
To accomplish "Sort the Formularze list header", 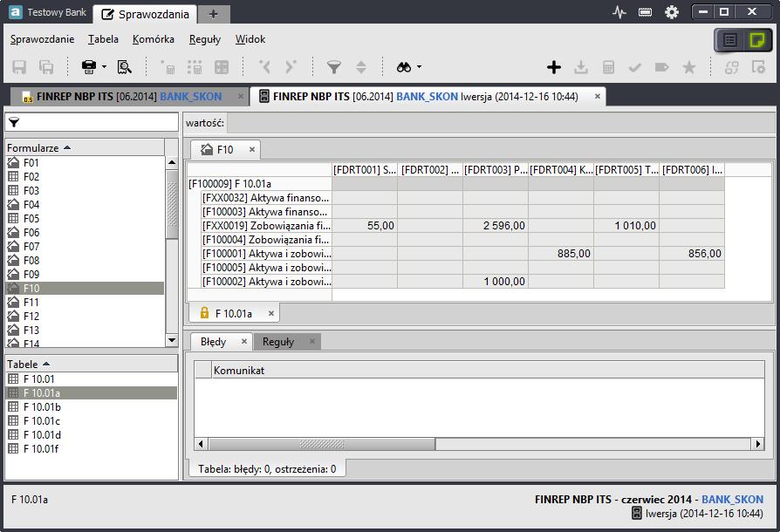I will [x=85, y=147].
